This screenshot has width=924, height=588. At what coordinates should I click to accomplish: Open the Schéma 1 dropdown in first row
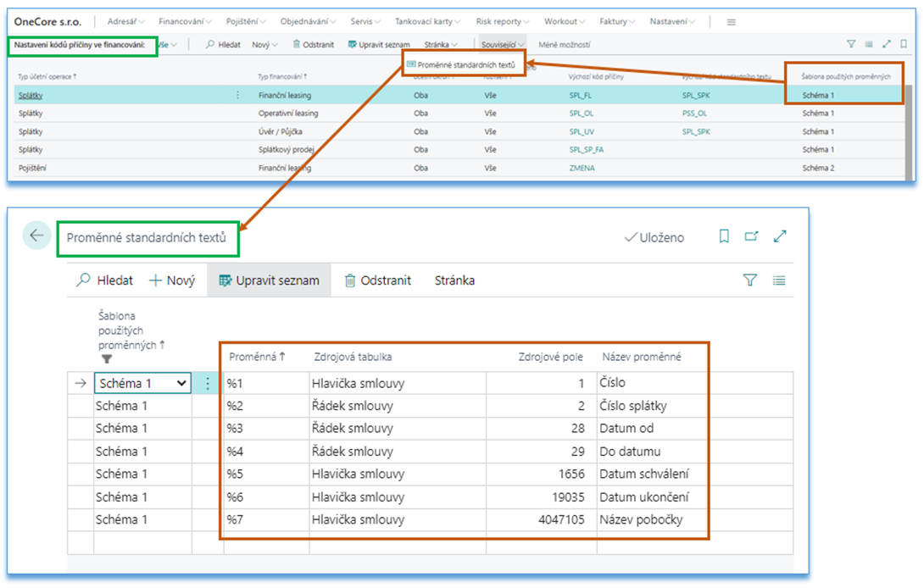pyautogui.click(x=181, y=383)
